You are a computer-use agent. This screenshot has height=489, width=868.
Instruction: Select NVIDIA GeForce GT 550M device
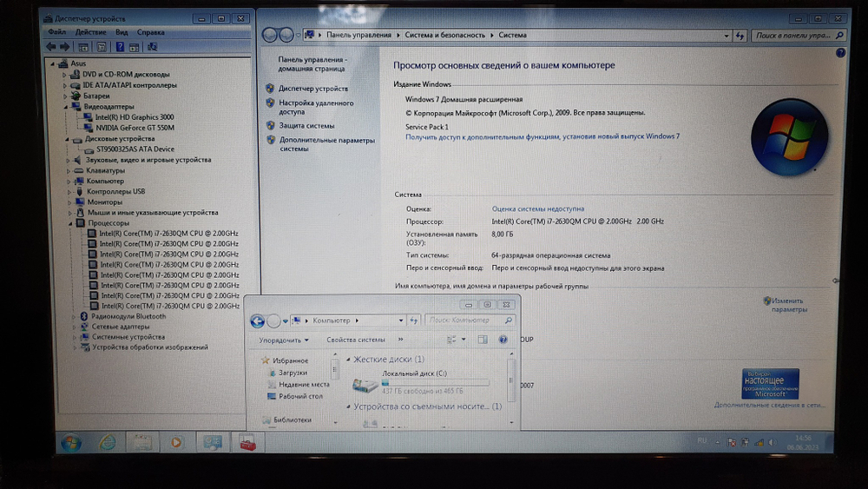coord(135,128)
